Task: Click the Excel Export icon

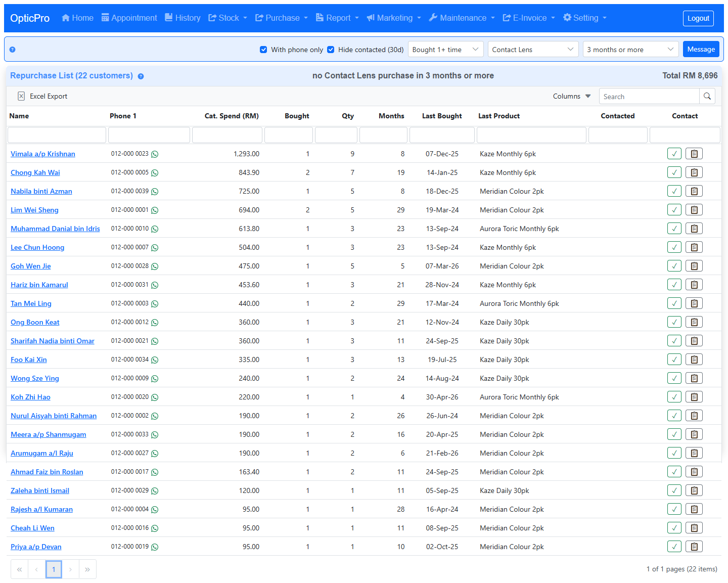Action: [21, 96]
